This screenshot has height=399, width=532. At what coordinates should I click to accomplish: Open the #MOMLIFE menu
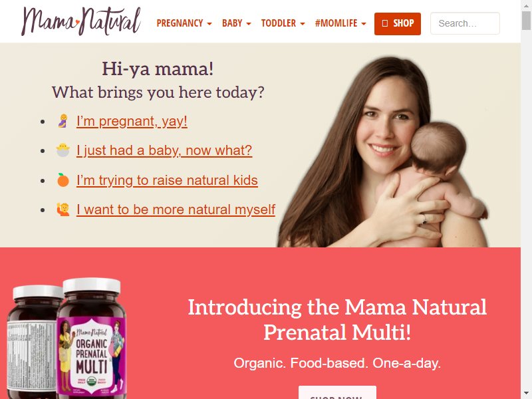pyautogui.click(x=340, y=23)
